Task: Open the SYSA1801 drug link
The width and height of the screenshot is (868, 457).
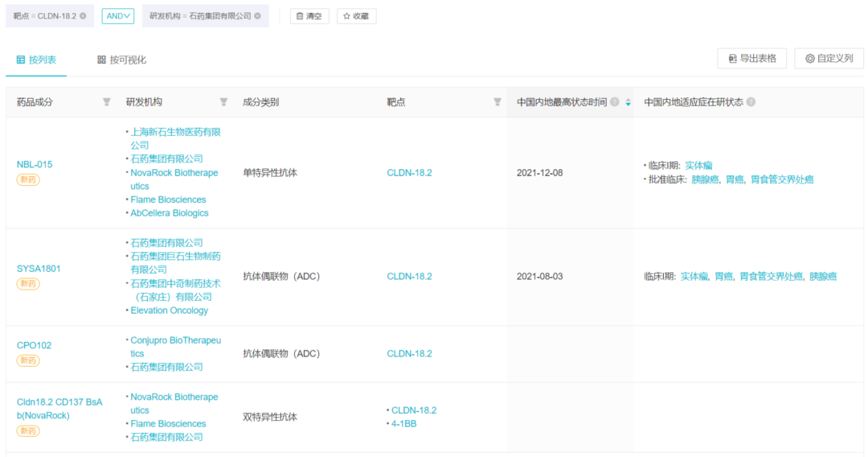Action: click(x=39, y=269)
